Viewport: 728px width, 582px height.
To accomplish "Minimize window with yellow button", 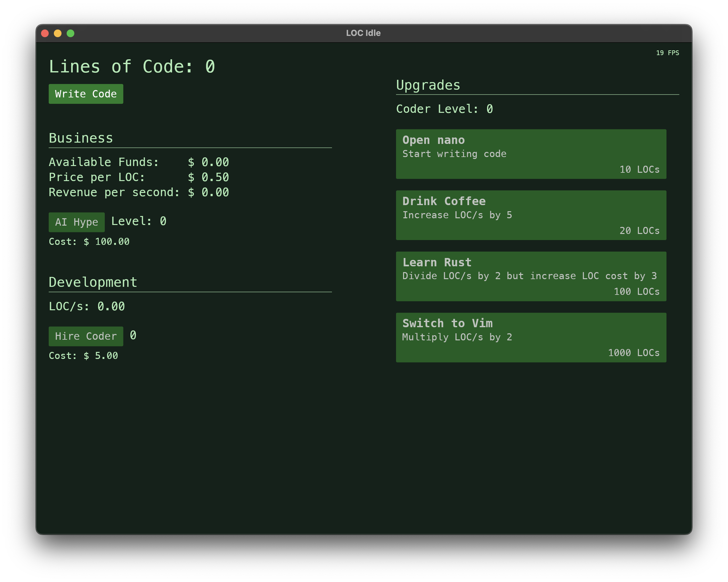I will [x=58, y=33].
